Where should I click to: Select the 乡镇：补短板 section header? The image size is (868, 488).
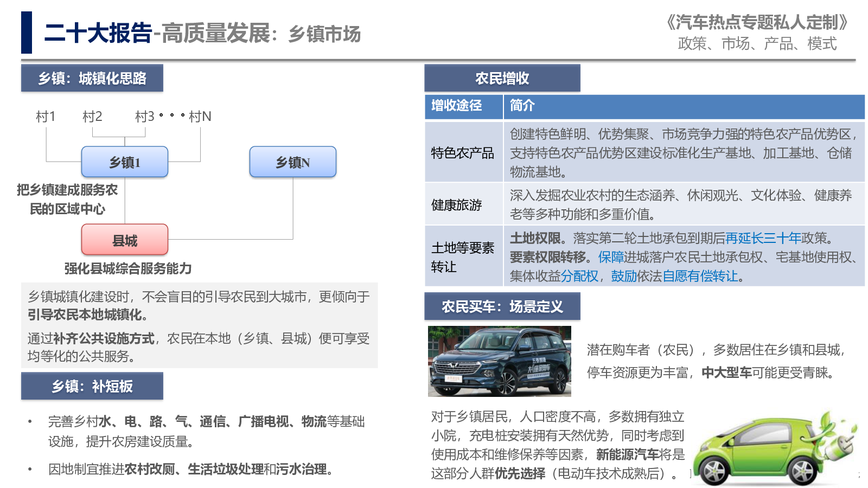click(x=92, y=386)
